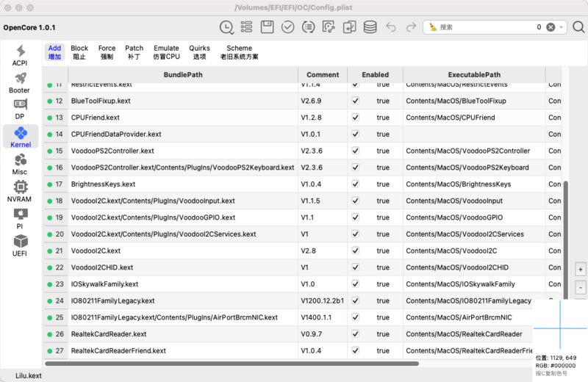588x382 pixels.
Task: Click the vertical scrollbar thumb of the table
Action: tap(566, 240)
